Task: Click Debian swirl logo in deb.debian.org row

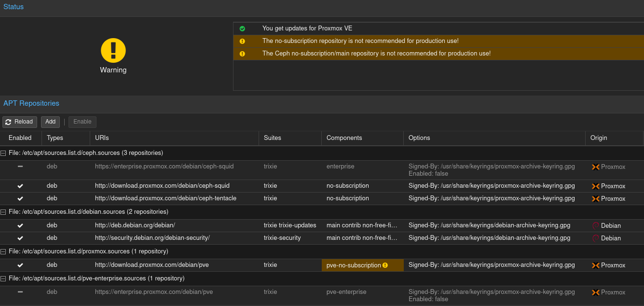Action: coord(596,226)
